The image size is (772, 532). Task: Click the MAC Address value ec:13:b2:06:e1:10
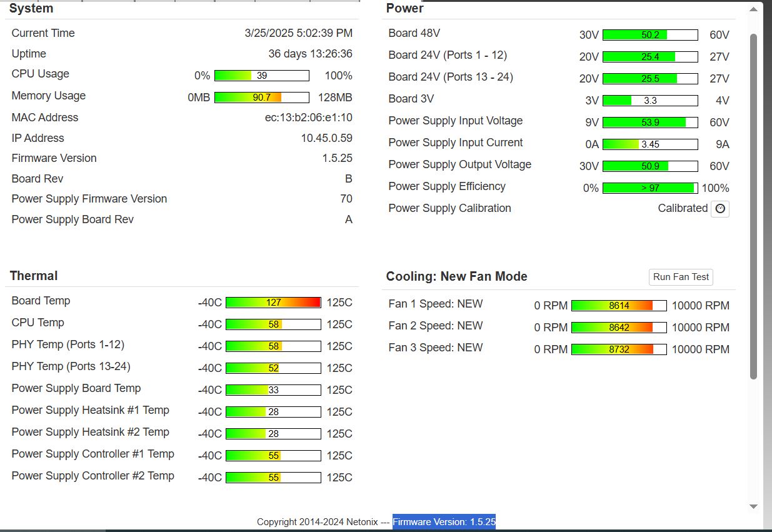coord(308,118)
